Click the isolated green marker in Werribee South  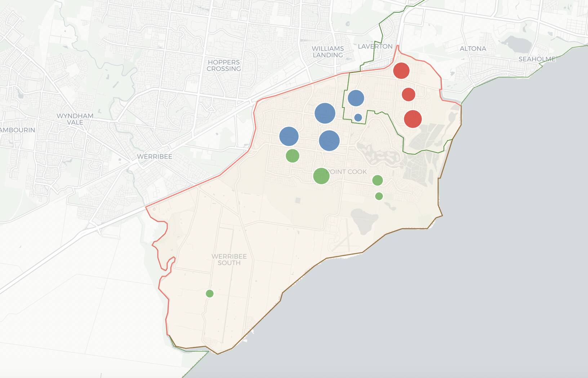pyautogui.click(x=209, y=294)
